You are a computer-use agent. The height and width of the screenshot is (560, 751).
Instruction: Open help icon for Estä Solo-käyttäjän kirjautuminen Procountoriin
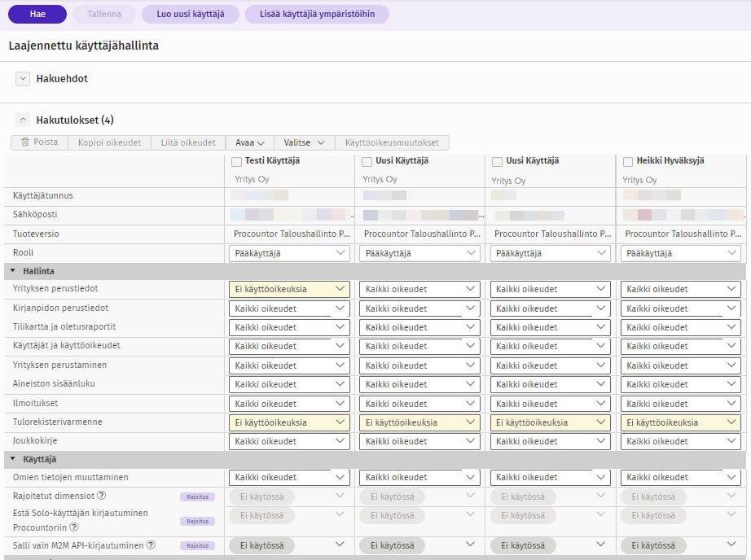point(74,527)
